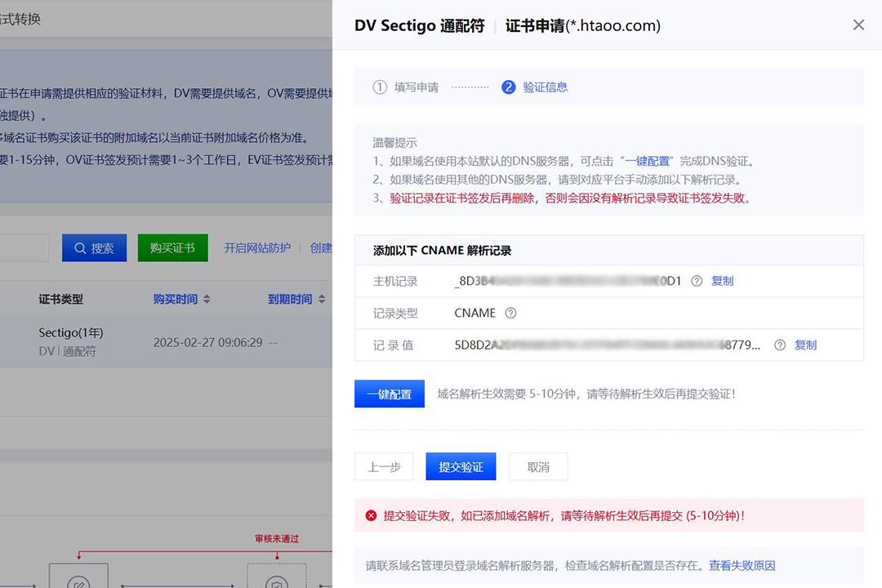Open the 查看失败原因 link
882x588 pixels.
(x=742, y=565)
